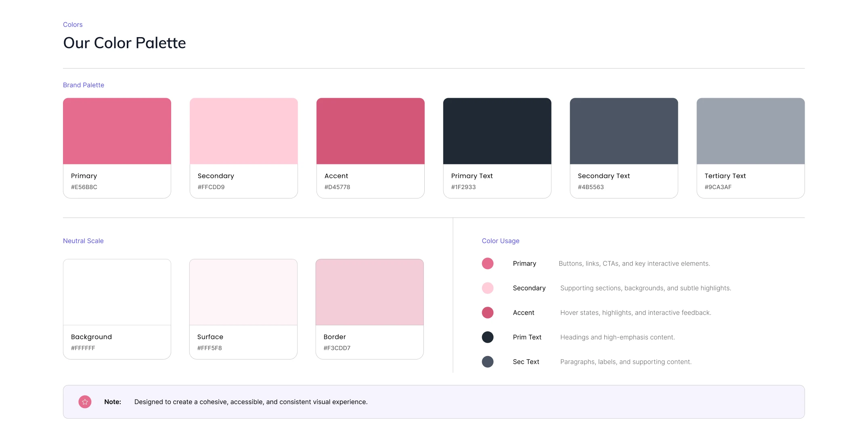Click the Sec Text slate dot
868x436 pixels.
(x=488, y=362)
